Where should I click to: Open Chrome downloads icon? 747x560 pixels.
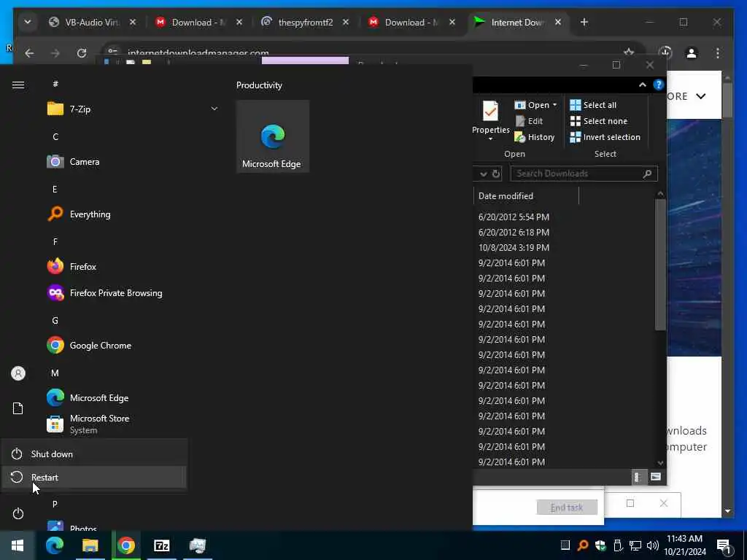[x=665, y=52]
